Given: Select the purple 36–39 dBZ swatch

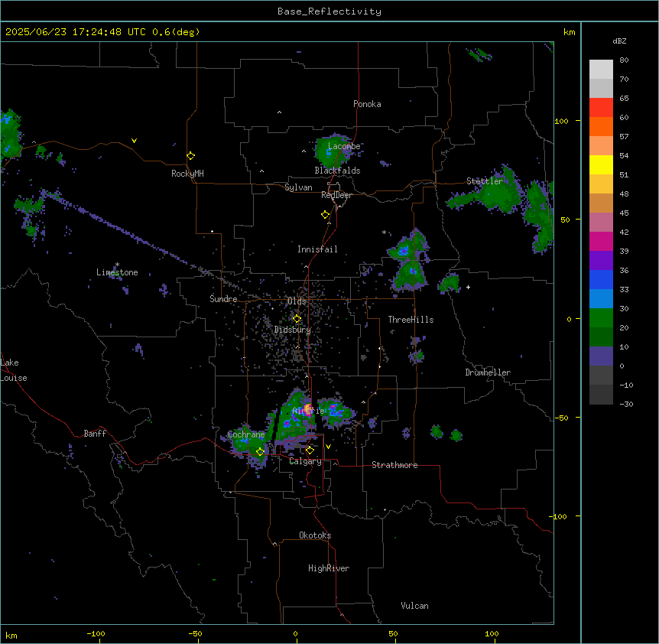Looking at the screenshot, I should [601, 261].
